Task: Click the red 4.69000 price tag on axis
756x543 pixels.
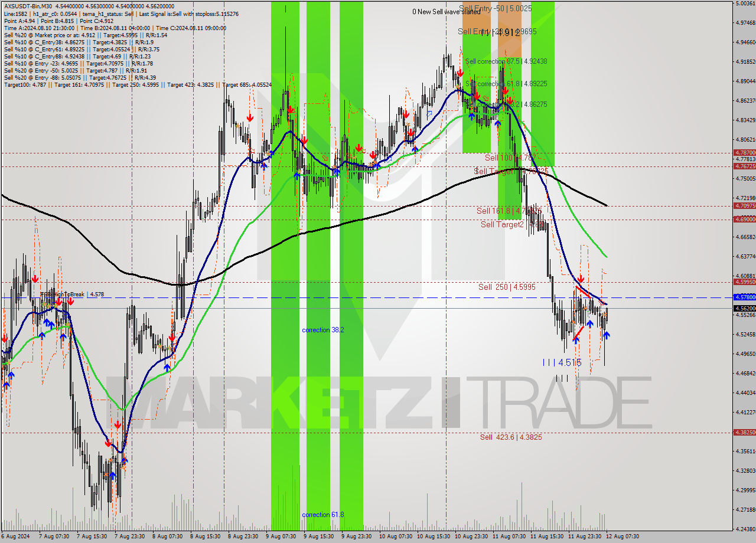Action: (x=744, y=219)
